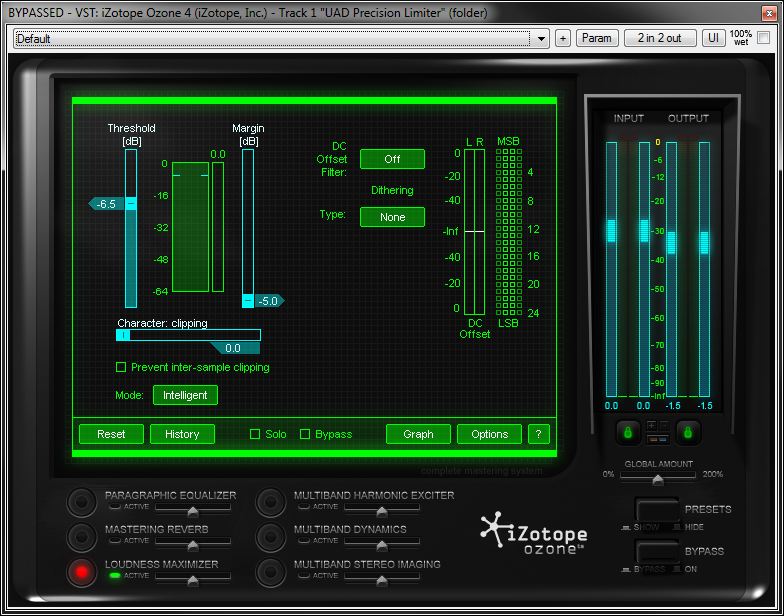Click the Loudness Maximizer amount slider
The width and height of the screenshot is (784, 616).
[192, 578]
